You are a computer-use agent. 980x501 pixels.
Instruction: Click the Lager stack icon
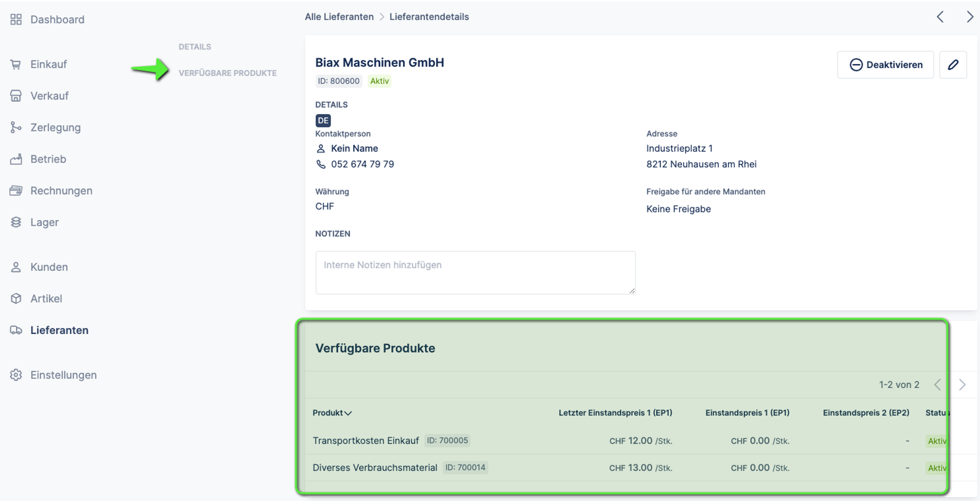(16, 222)
